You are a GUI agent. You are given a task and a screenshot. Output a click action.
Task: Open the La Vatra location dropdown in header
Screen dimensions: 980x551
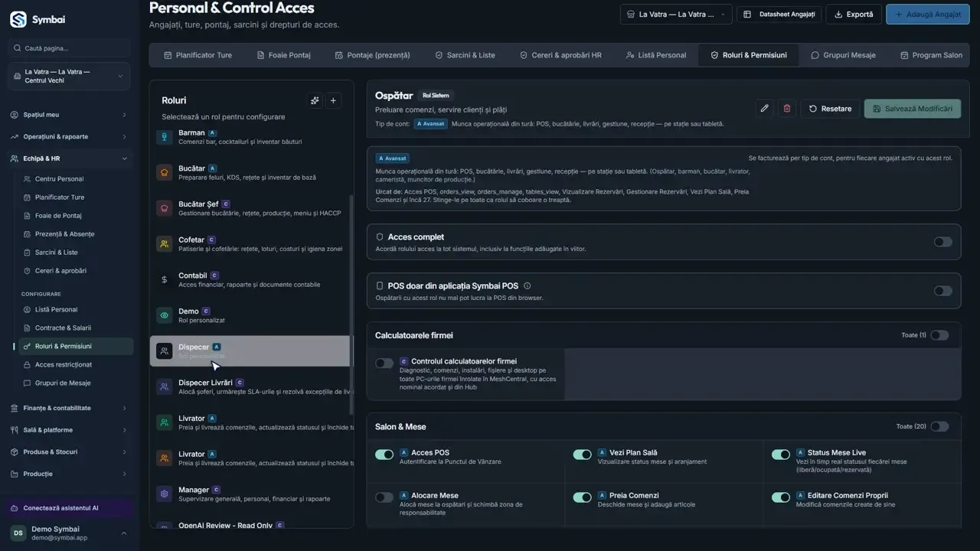[x=676, y=14]
